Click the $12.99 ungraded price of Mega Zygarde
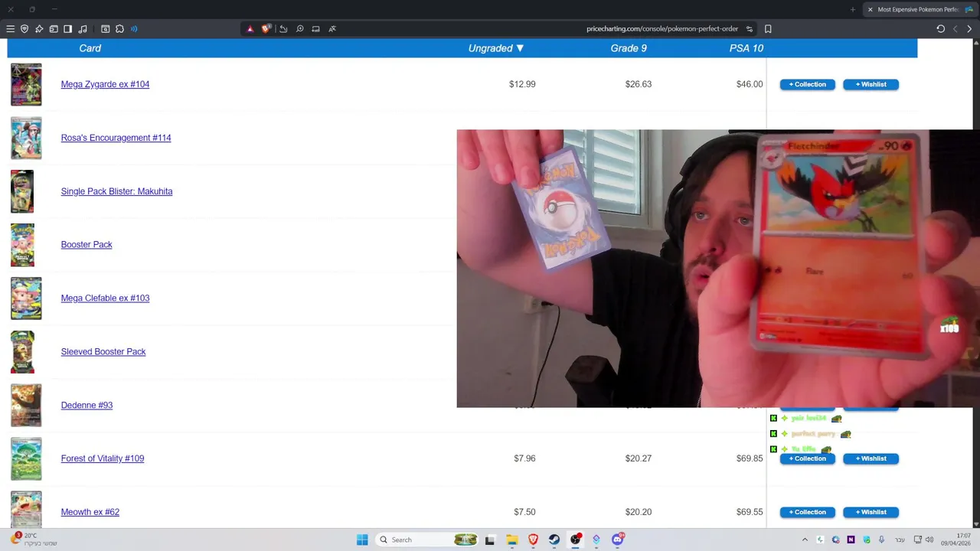Viewport: 980px width, 551px height. point(522,84)
